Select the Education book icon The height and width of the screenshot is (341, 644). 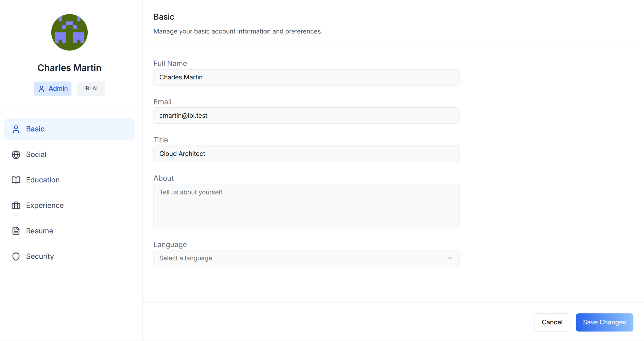(x=16, y=180)
